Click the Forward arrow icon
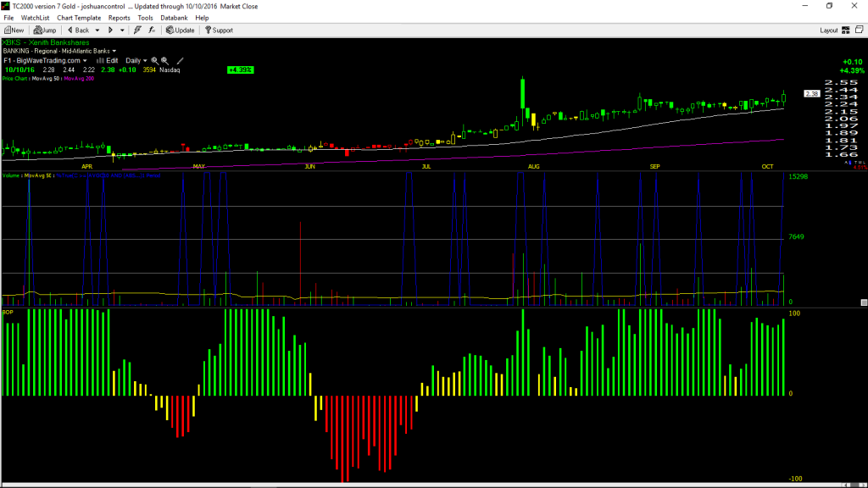The image size is (868, 488). (110, 30)
